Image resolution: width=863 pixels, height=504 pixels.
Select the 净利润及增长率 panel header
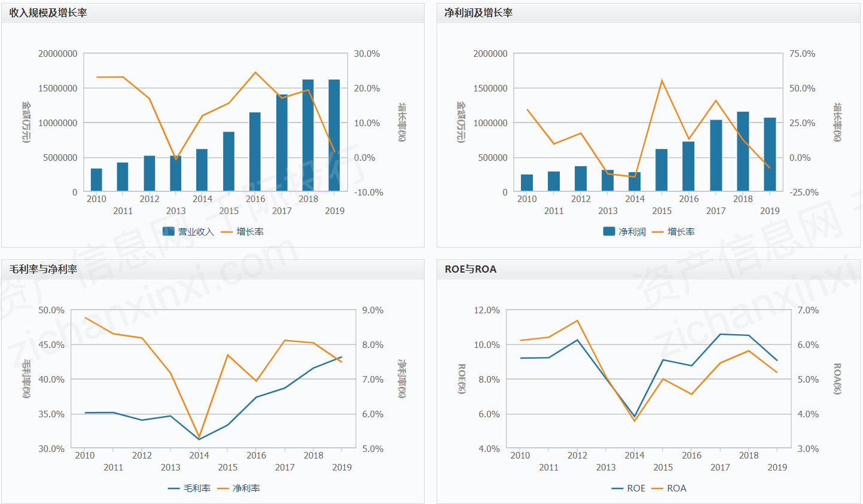(x=478, y=13)
